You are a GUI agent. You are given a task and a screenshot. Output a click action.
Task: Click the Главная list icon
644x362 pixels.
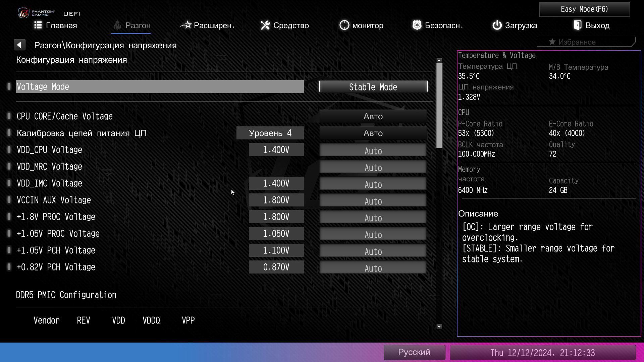point(38,25)
